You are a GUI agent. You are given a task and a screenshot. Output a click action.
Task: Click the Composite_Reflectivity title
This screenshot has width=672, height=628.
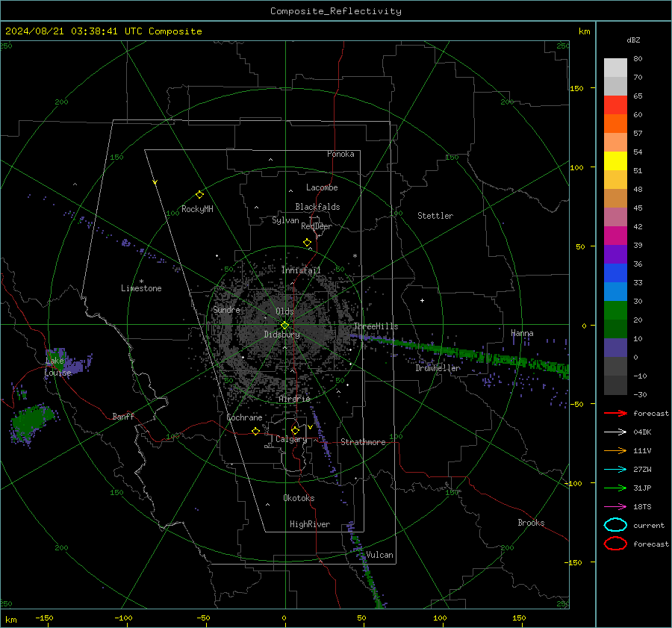tap(336, 11)
